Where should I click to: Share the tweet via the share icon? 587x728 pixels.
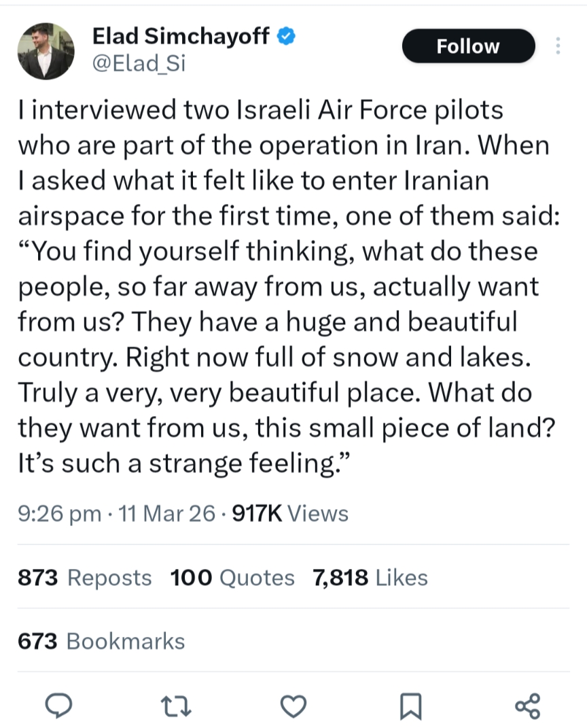pyautogui.click(x=528, y=705)
